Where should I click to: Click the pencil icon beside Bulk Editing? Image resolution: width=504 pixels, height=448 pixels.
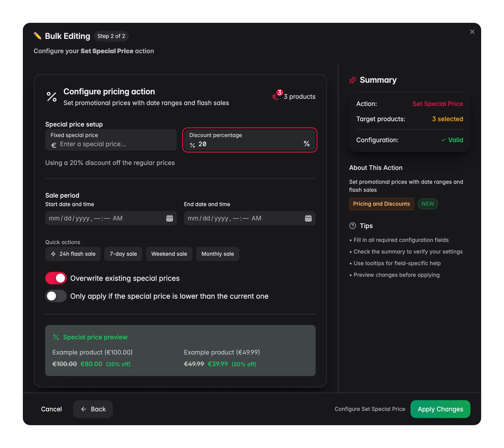click(37, 36)
